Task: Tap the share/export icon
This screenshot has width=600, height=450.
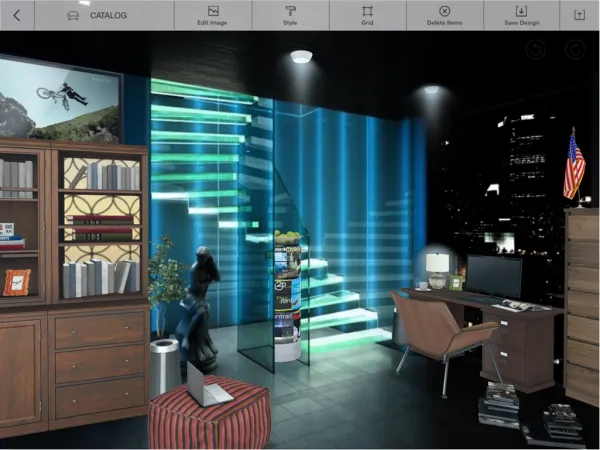Action: pos(579,15)
